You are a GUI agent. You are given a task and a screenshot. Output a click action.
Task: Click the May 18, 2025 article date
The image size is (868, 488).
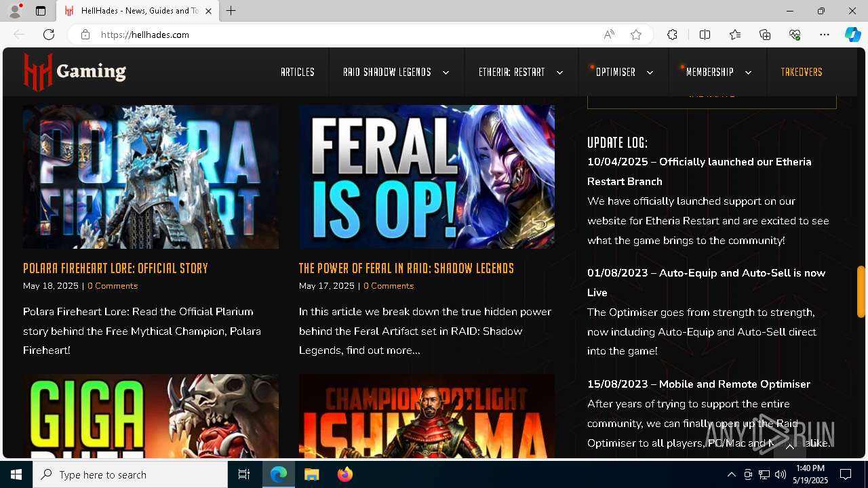pos(51,286)
